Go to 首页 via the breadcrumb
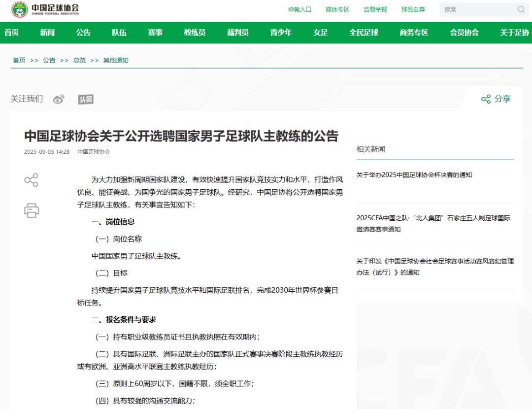Image resolution: width=532 pixels, height=409 pixels. click(x=19, y=60)
